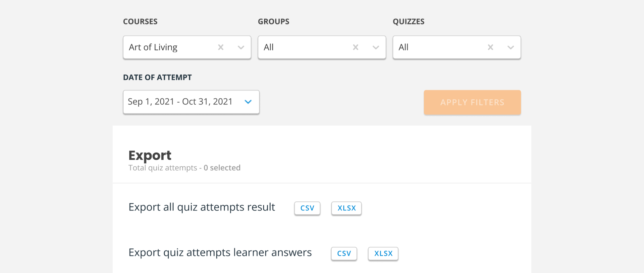644x273 pixels.
Task: Open the Groups dropdown arrow
Action: [x=376, y=47]
